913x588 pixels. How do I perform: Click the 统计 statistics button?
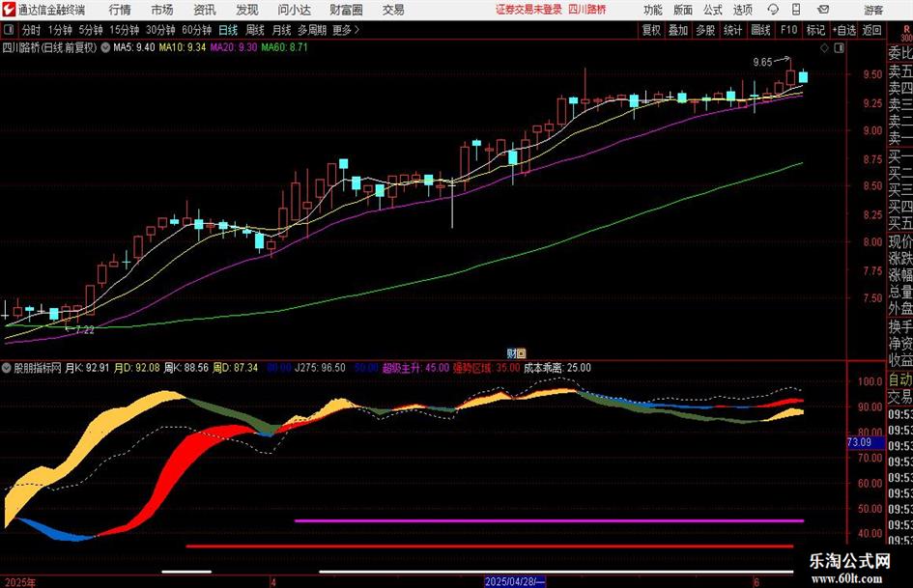tap(733, 30)
